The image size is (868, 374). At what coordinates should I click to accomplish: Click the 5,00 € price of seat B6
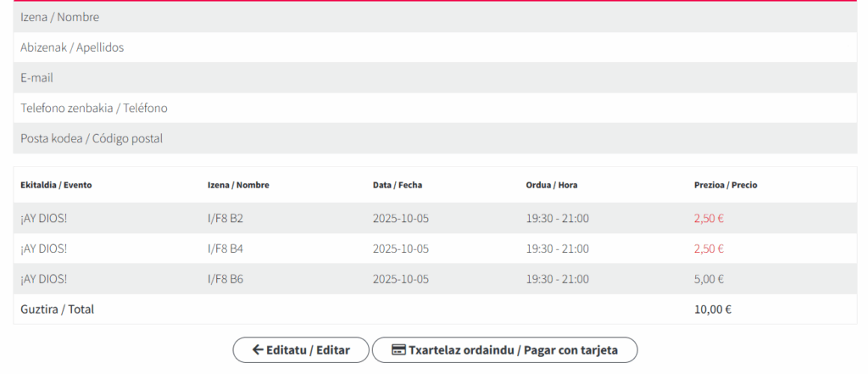[x=709, y=279]
